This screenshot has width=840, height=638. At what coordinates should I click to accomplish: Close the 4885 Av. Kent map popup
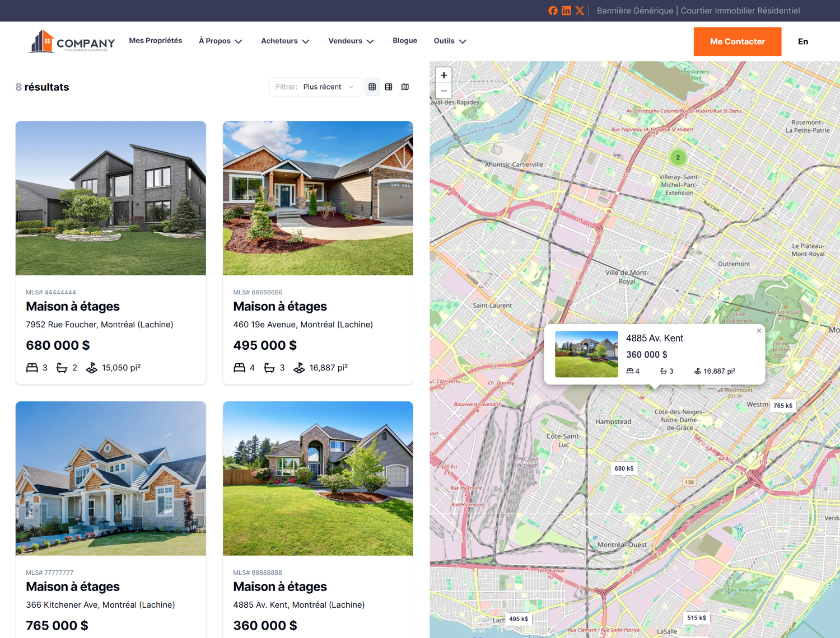click(759, 331)
